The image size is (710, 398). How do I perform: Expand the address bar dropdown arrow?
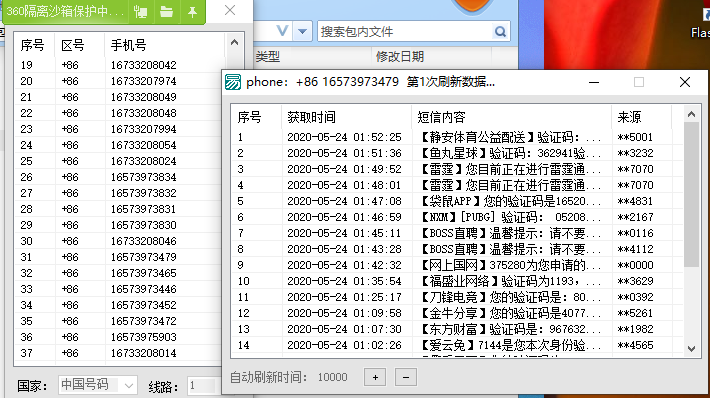pyautogui.click(x=302, y=32)
